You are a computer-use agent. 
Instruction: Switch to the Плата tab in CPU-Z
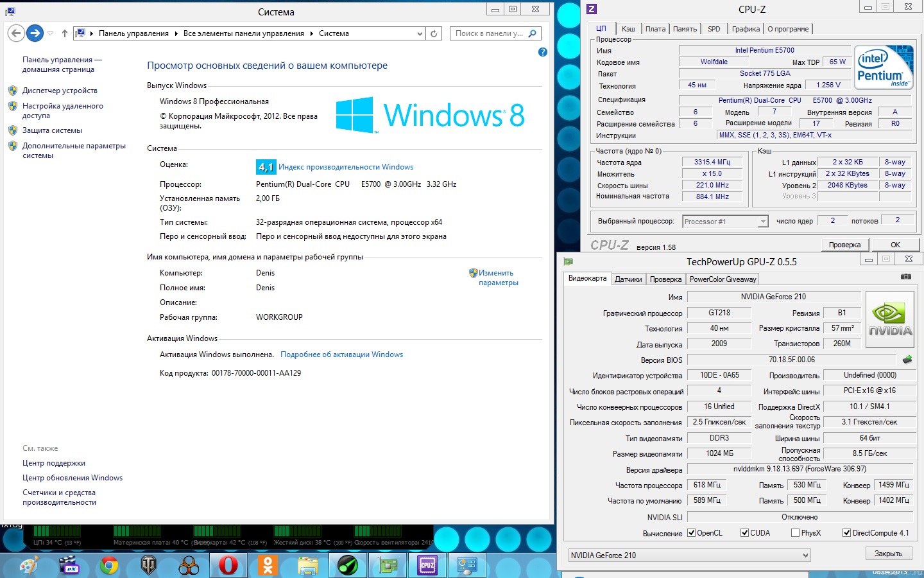pos(655,29)
